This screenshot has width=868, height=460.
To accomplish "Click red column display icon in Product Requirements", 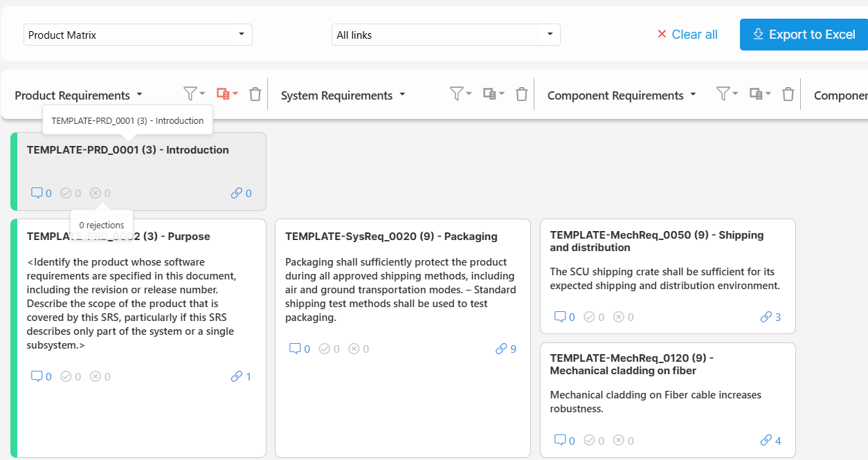I will 226,94.
